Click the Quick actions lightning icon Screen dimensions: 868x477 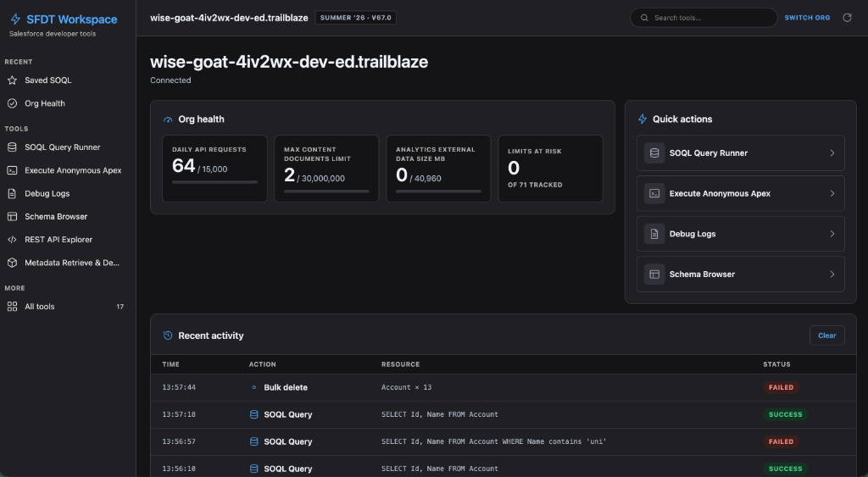click(x=643, y=119)
